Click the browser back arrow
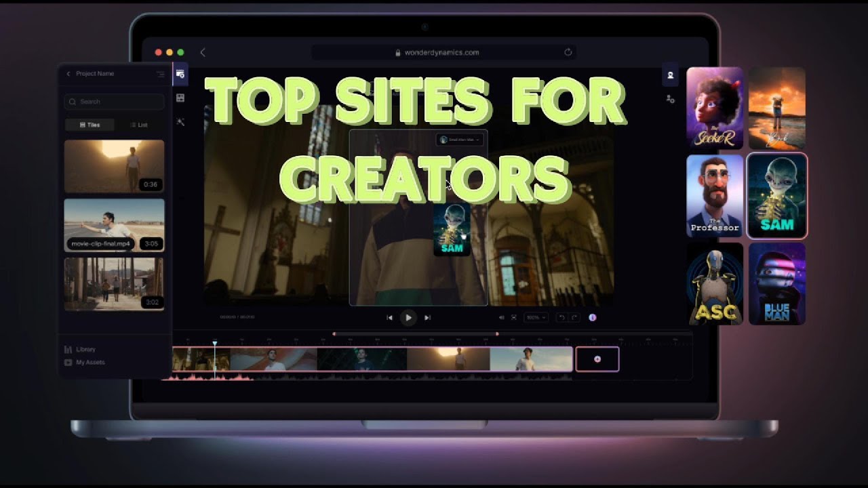Screen dimensions: 868x488 [x=202, y=52]
